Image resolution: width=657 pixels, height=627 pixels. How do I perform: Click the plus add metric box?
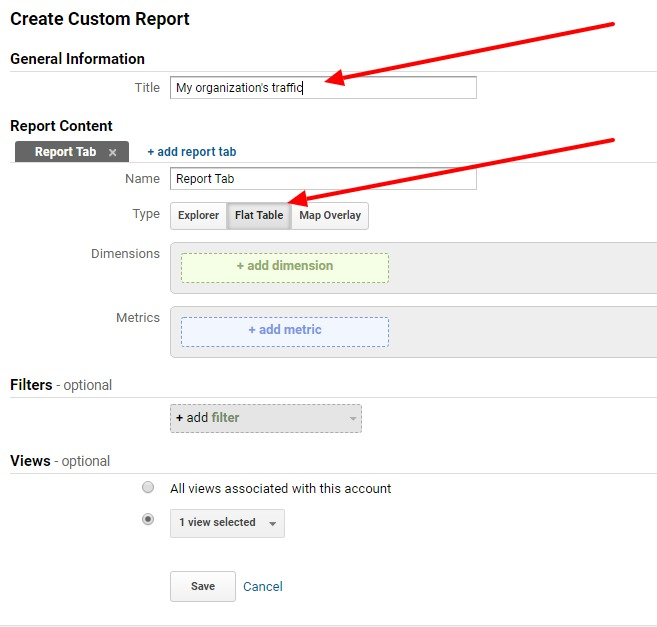[x=285, y=331]
